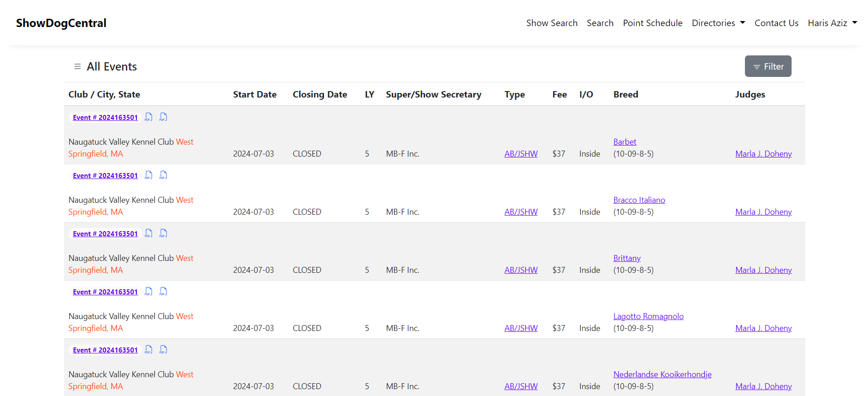The height and width of the screenshot is (396, 868).
Task: Open the Nederlandse Kooikerhondje breed link
Action: point(663,374)
